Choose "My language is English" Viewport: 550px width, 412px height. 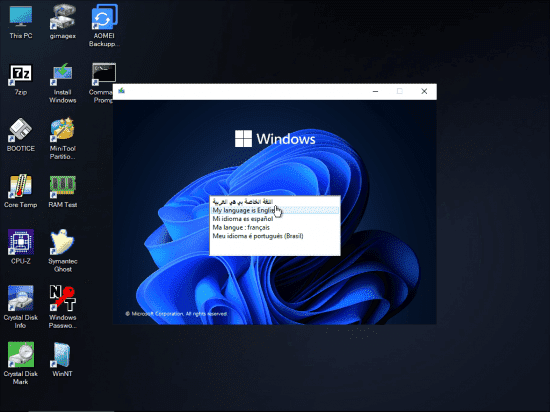point(275,210)
